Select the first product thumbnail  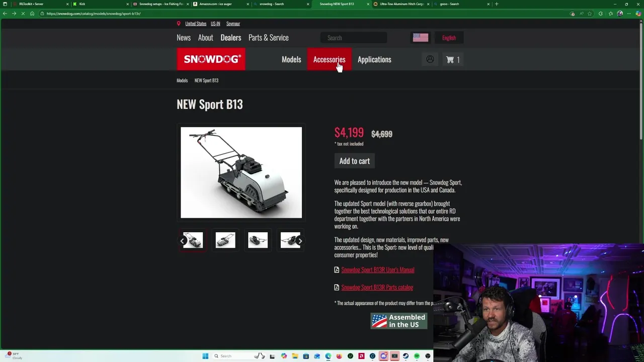(193, 240)
